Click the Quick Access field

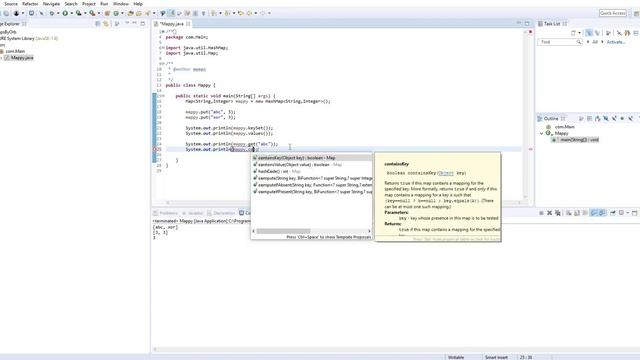[x=613, y=13]
